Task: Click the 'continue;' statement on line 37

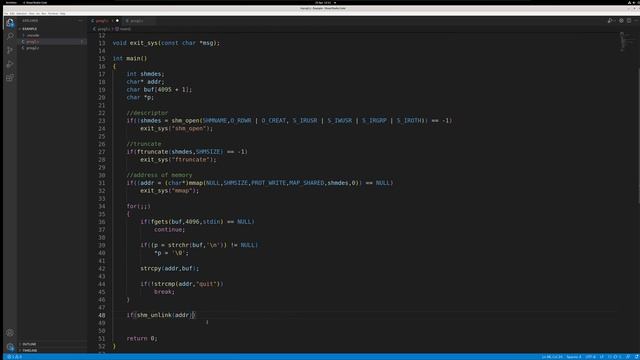Action: pyautogui.click(x=169, y=230)
